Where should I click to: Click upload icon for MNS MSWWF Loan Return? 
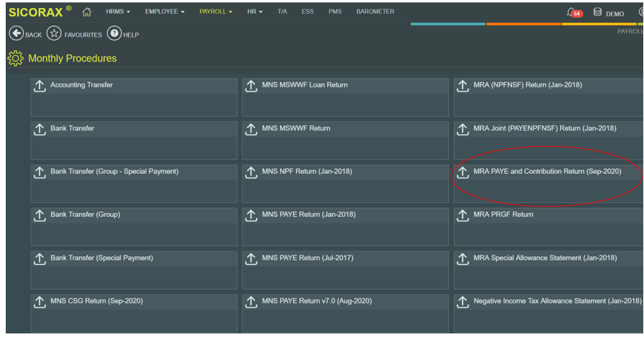tap(251, 86)
